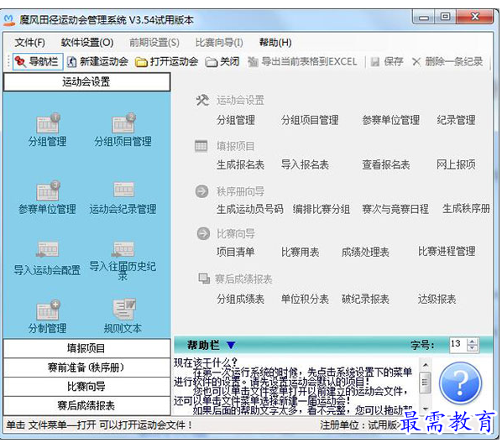Click the 分组项目管理 link in right panel

coord(310,120)
